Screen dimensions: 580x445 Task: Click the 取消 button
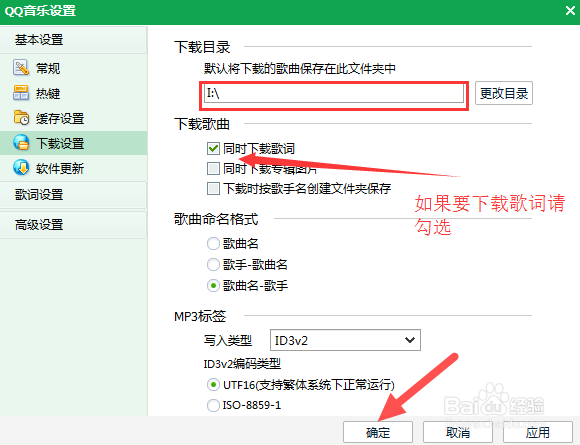pyautogui.click(x=458, y=432)
